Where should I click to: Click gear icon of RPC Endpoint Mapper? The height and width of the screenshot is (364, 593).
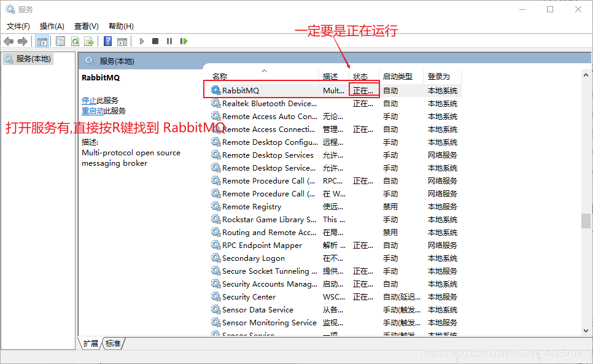215,244
